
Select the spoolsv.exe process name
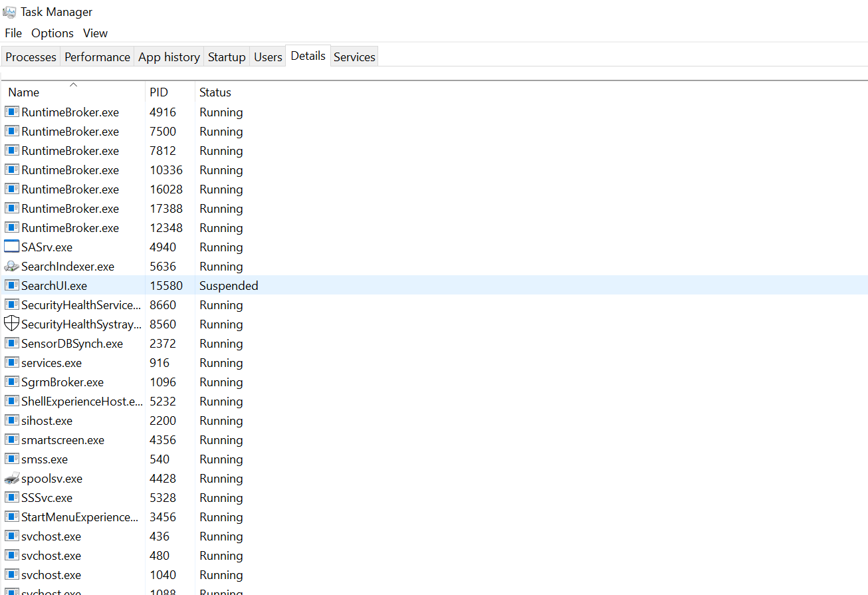point(52,479)
